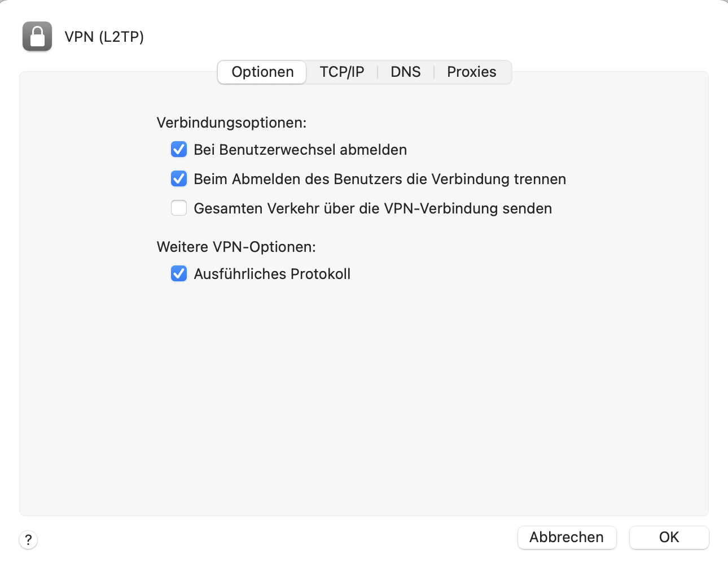728x567 pixels.
Task: Cancel the VPN settings dialog
Action: pos(567,537)
